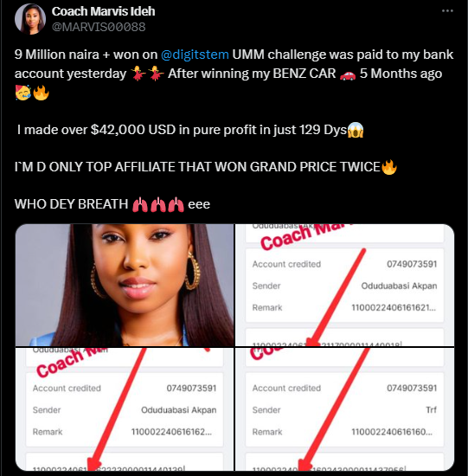The height and width of the screenshot is (476, 468).
Task: Click the first dancing woman emoji
Action: click(138, 74)
